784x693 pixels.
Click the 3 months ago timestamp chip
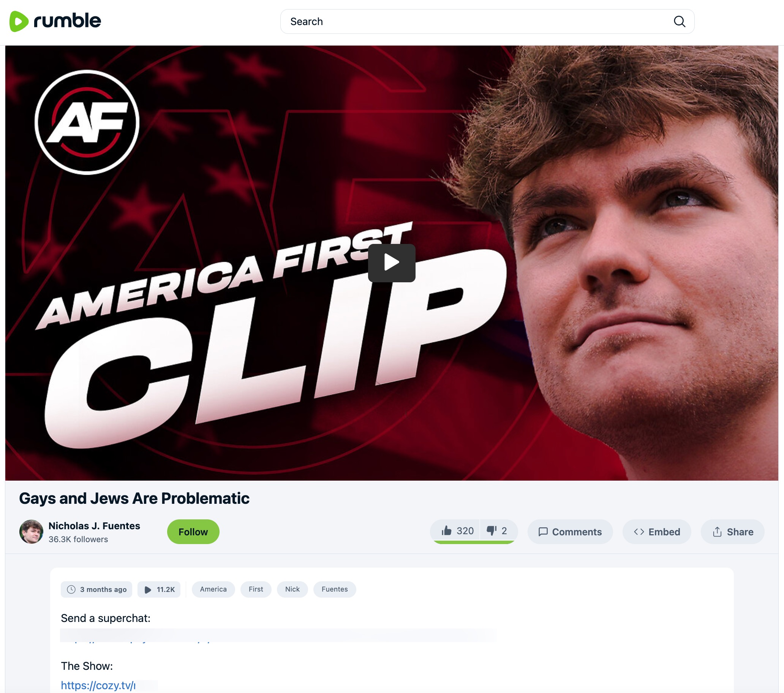point(96,589)
